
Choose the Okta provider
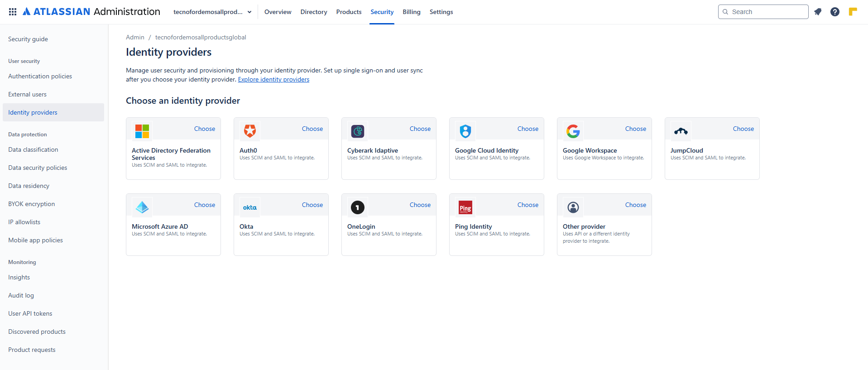click(312, 205)
